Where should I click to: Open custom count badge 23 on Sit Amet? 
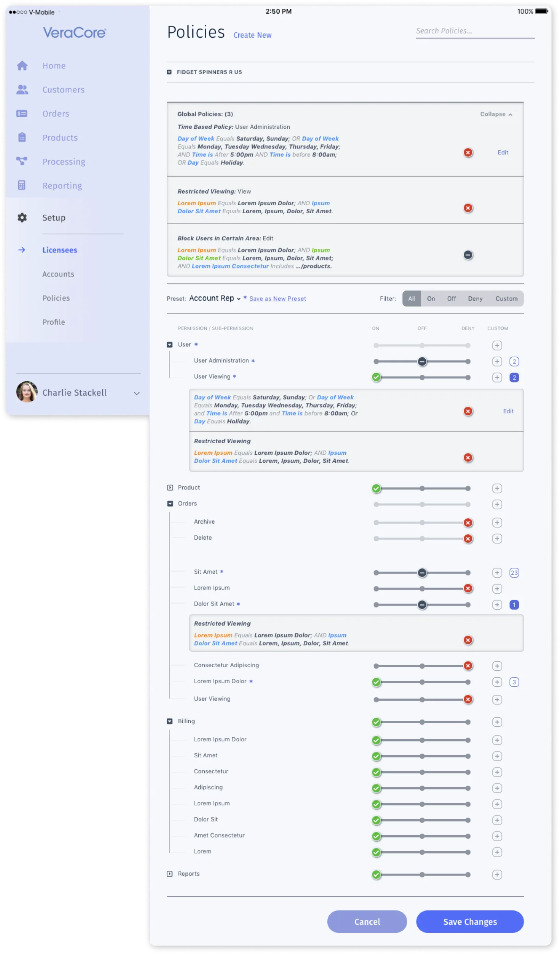(x=514, y=573)
